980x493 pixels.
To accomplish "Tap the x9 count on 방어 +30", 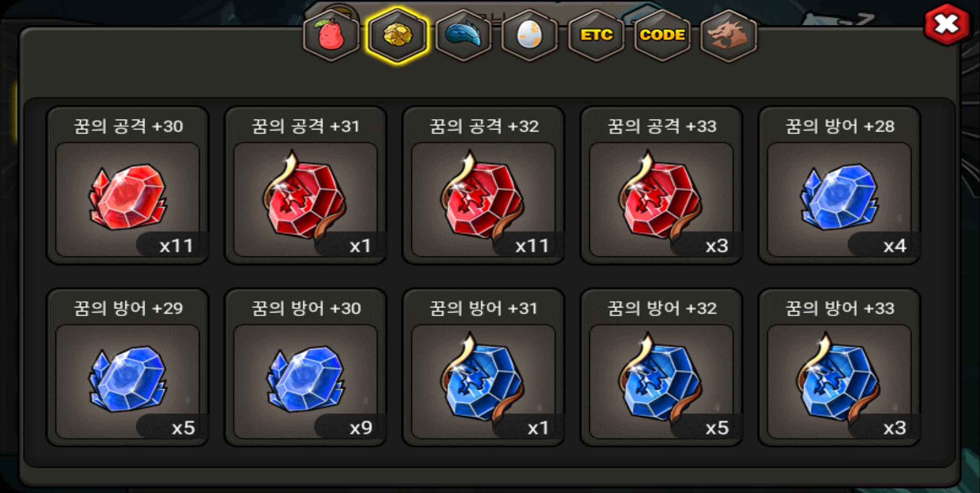I will (x=361, y=428).
